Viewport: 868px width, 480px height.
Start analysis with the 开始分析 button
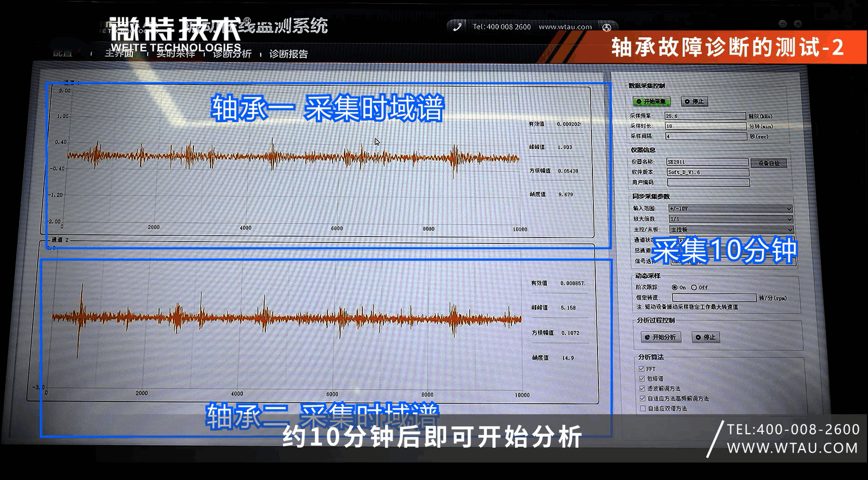(x=660, y=337)
